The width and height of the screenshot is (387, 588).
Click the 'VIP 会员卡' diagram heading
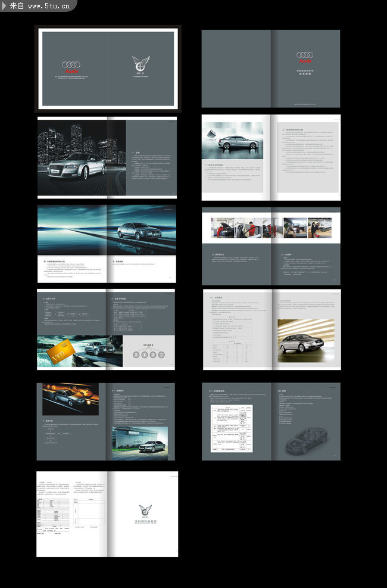pyautogui.click(x=148, y=346)
